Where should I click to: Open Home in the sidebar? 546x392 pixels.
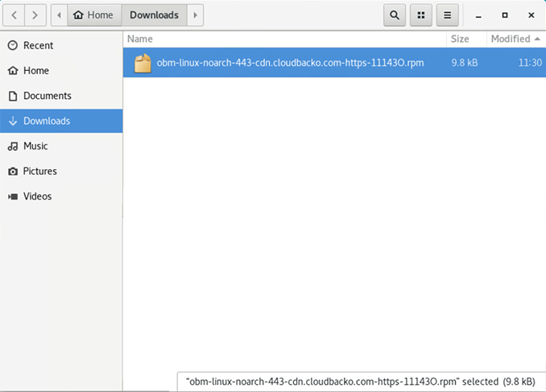61,71
